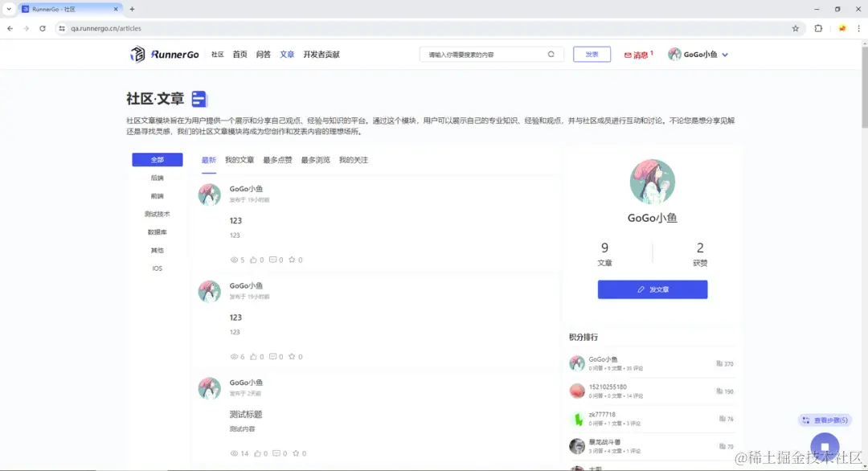Open the browser extensions puzzle icon
Viewport: 868px width, 471px height.
coord(819,27)
